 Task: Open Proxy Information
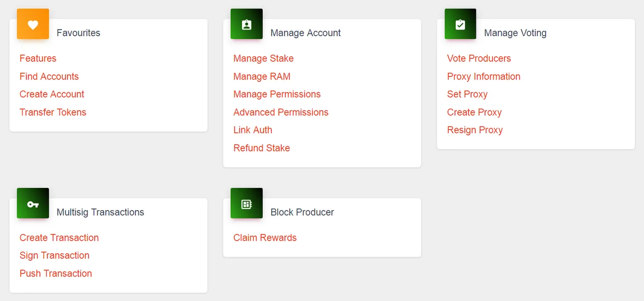coord(484,76)
